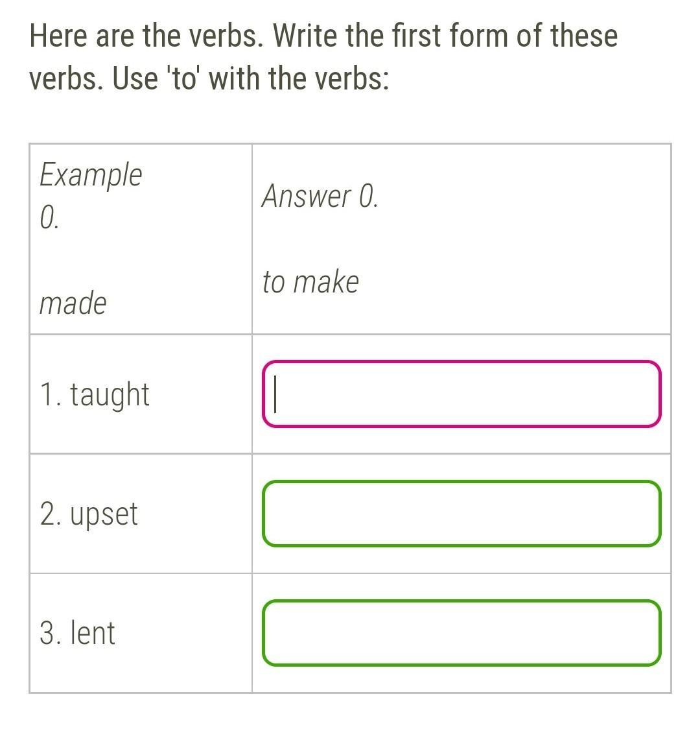Click the word "these" ending the first line
Viewport: 700px width, 751px height.
(584, 36)
